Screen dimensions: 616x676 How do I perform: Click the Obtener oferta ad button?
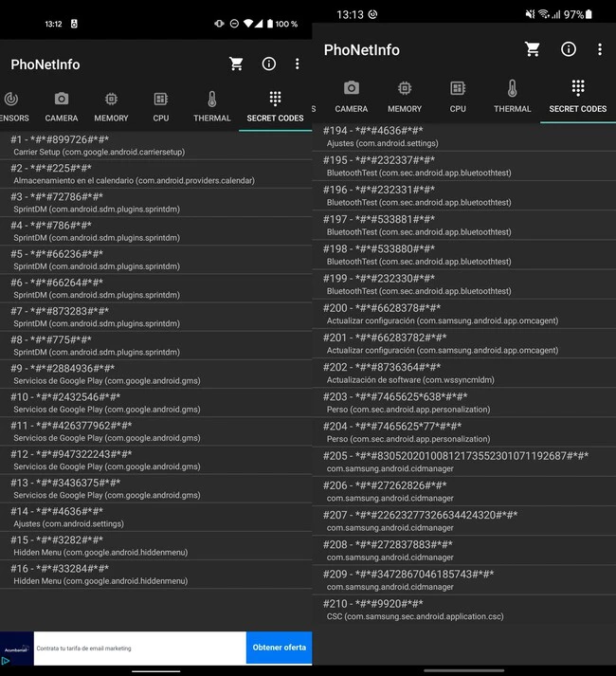point(279,648)
